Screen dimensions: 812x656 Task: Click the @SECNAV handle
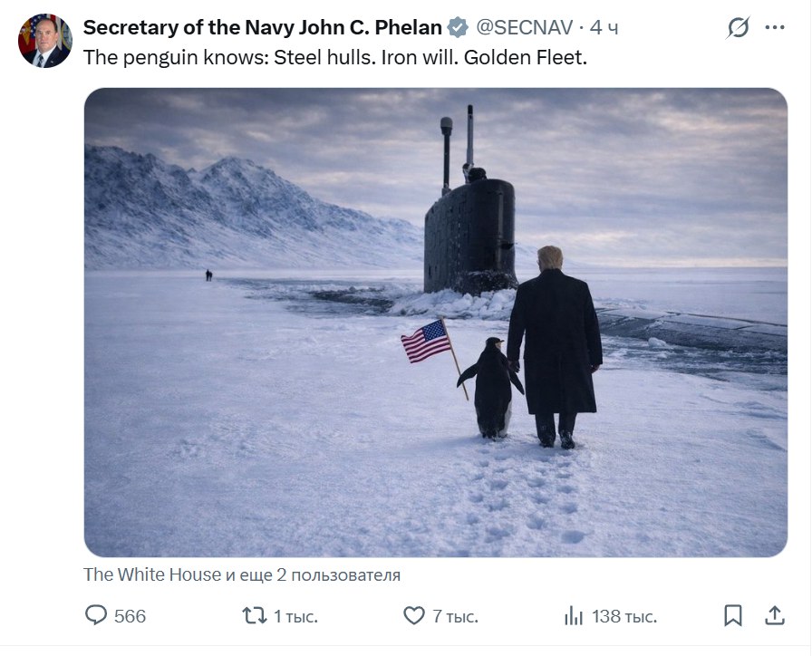pos(525,28)
